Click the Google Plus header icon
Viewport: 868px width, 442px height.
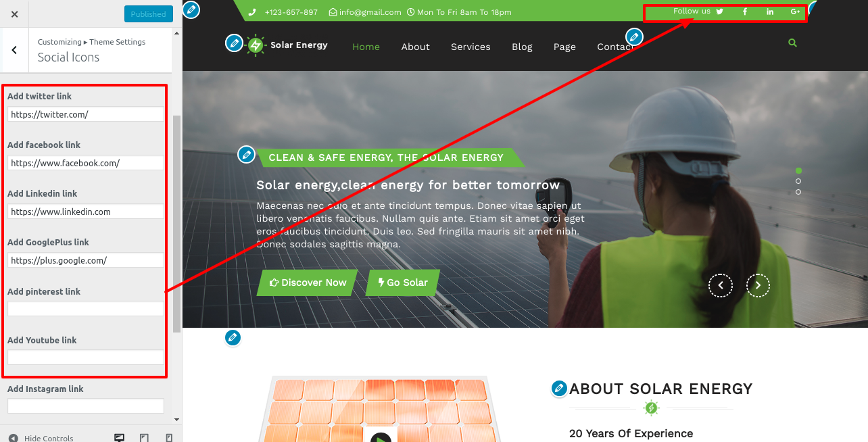(795, 11)
